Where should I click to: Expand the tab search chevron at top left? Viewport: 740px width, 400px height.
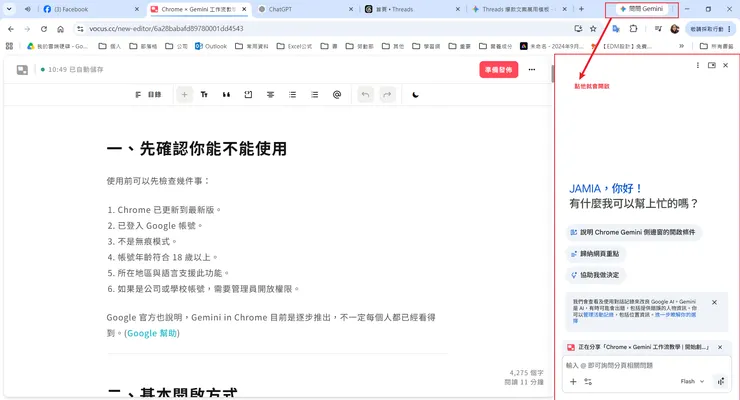9,9
